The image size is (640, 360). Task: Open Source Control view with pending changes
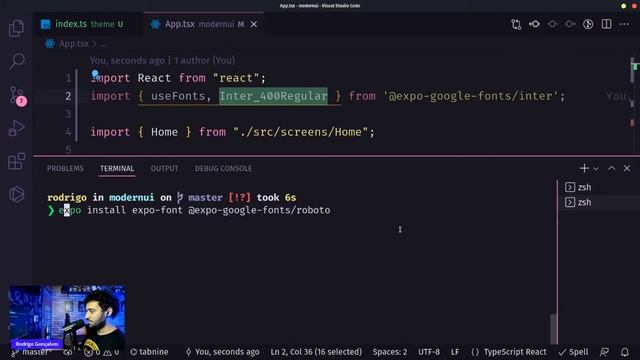tap(17, 96)
